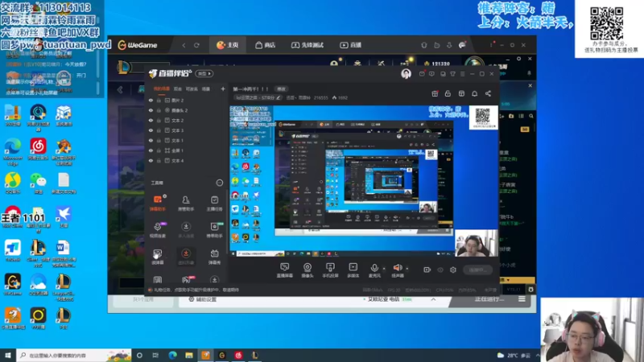
Task: Open the streamer avatar profile
Action: (406, 74)
